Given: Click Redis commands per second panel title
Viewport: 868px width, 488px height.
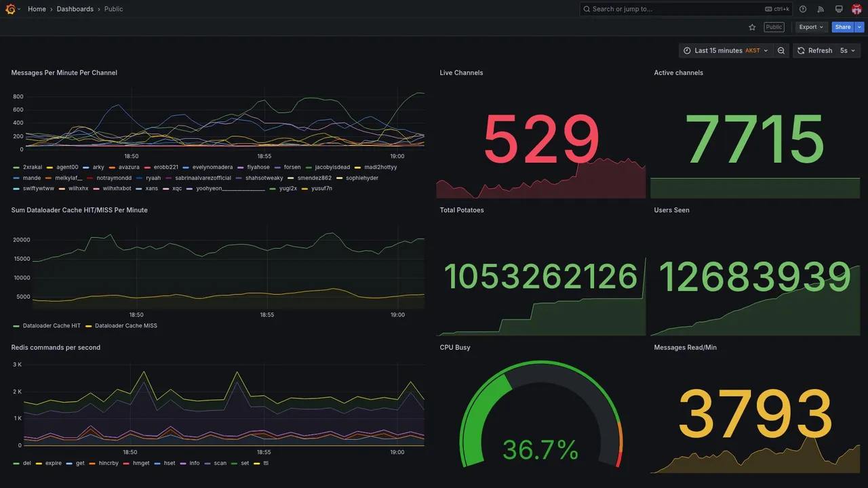Looking at the screenshot, I should click(56, 348).
